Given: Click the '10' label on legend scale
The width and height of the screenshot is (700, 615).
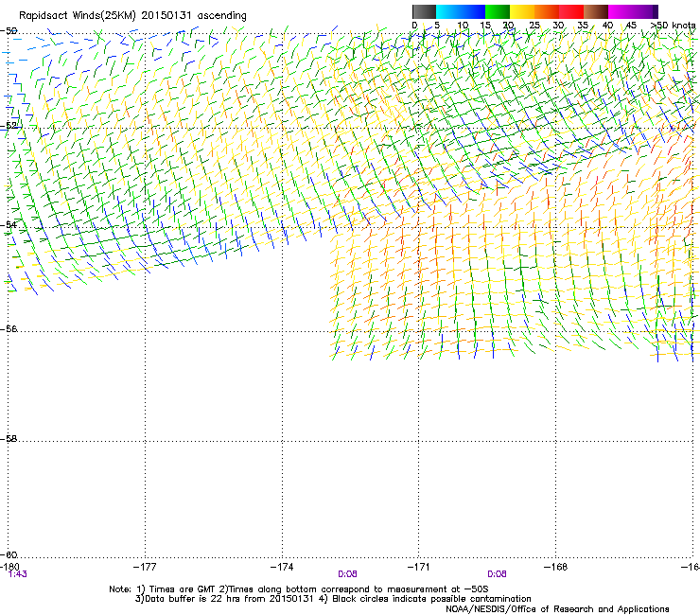Looking at the screenshot, I should pos(463,25).
